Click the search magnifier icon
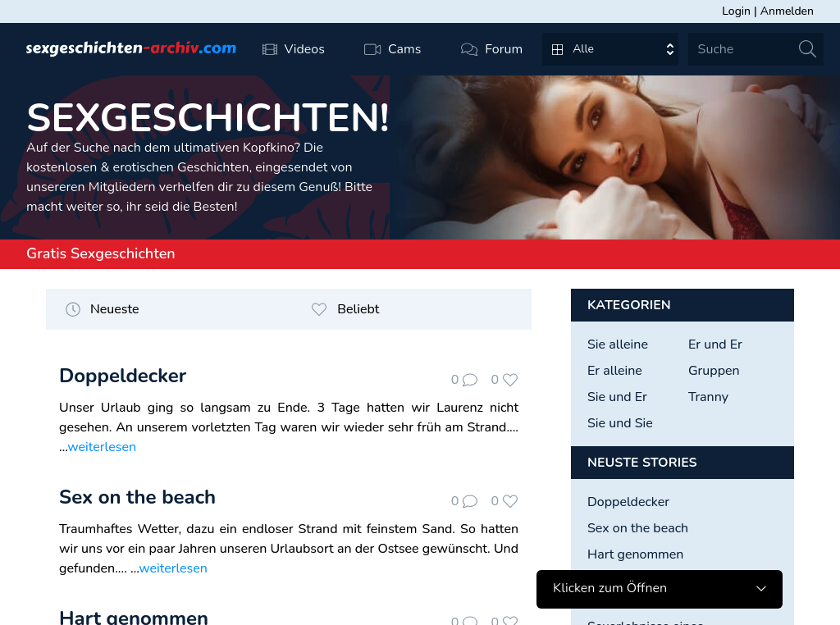Image resolution: width=840 pixels, height=625 pixels. pyautogui.click(x=807, y=48)
